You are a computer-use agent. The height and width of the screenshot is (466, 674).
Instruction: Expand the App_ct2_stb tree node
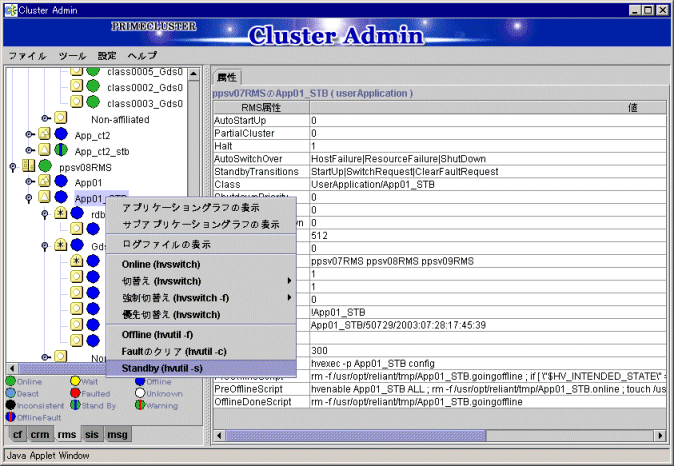pyautogui.click(x=29, y=150)
